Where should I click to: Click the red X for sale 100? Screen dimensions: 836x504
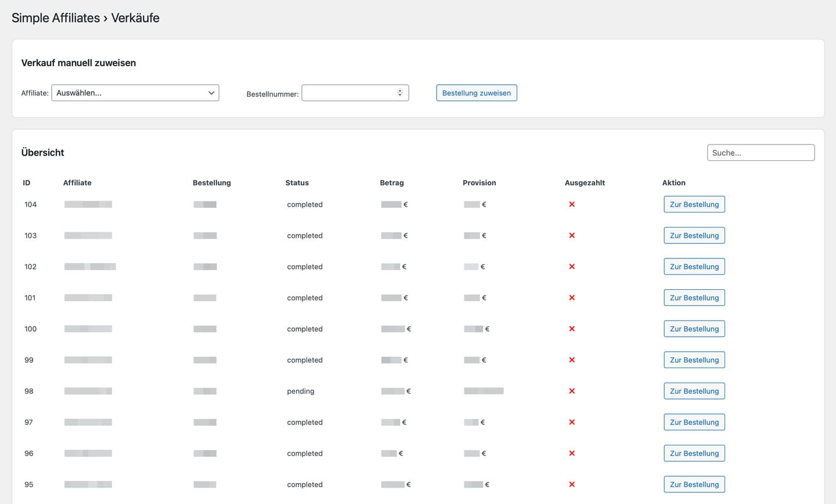[572, 329]
